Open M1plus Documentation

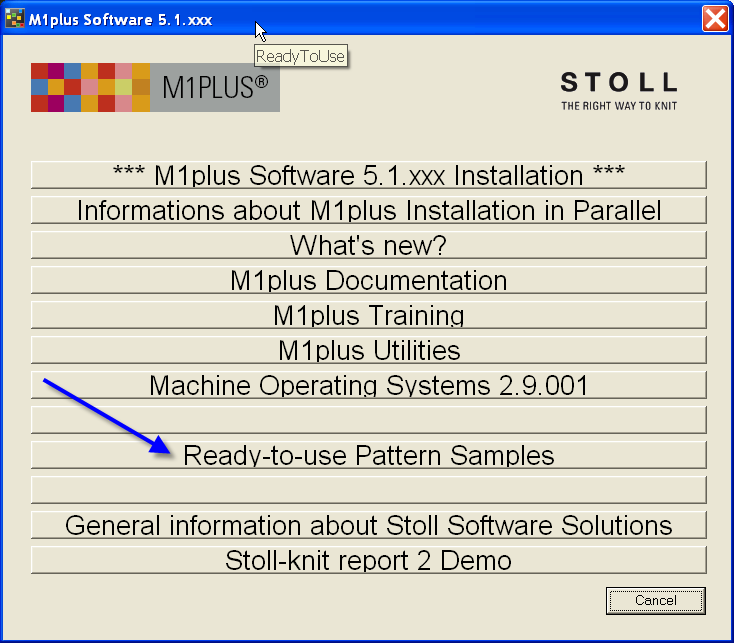coord(368,280)
